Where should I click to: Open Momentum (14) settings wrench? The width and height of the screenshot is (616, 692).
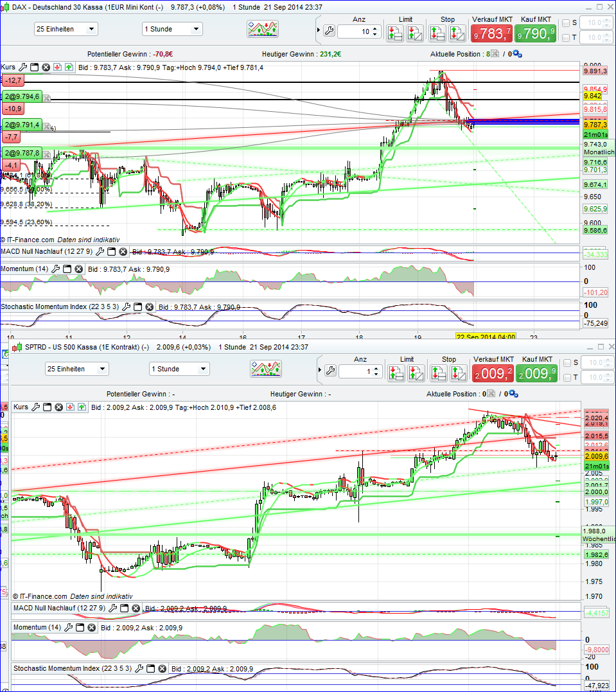pos(56,269)
